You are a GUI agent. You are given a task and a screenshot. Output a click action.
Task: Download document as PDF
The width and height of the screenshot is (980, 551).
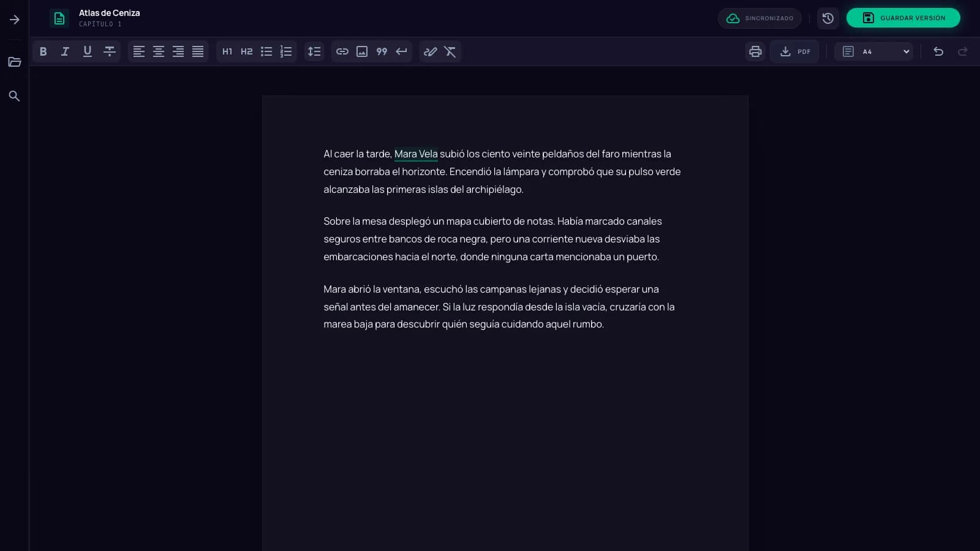794,51
